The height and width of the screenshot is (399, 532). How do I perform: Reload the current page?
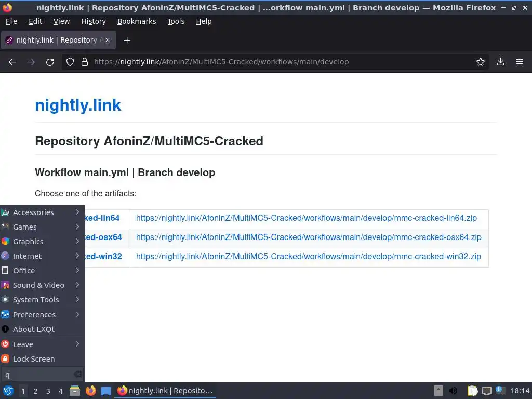(50, 62)
